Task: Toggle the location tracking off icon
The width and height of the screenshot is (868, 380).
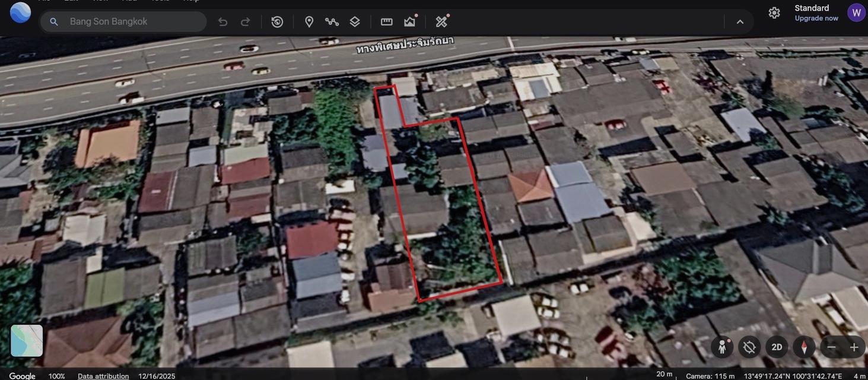Action: coord(749,347)
